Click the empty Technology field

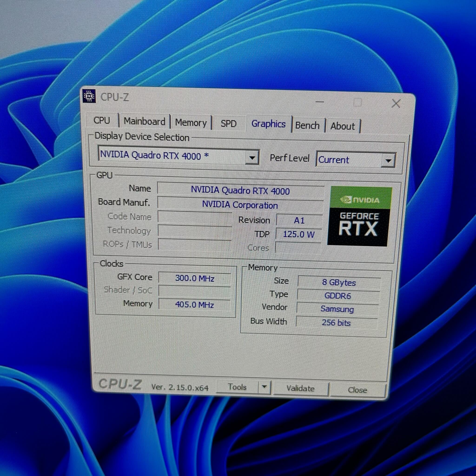195,231
